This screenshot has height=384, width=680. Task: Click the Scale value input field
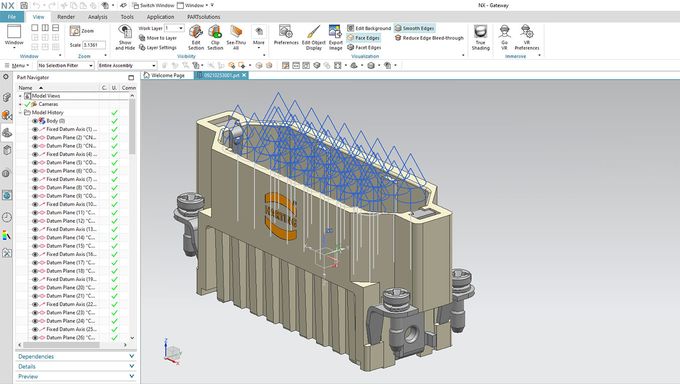(x=94, y=45)
